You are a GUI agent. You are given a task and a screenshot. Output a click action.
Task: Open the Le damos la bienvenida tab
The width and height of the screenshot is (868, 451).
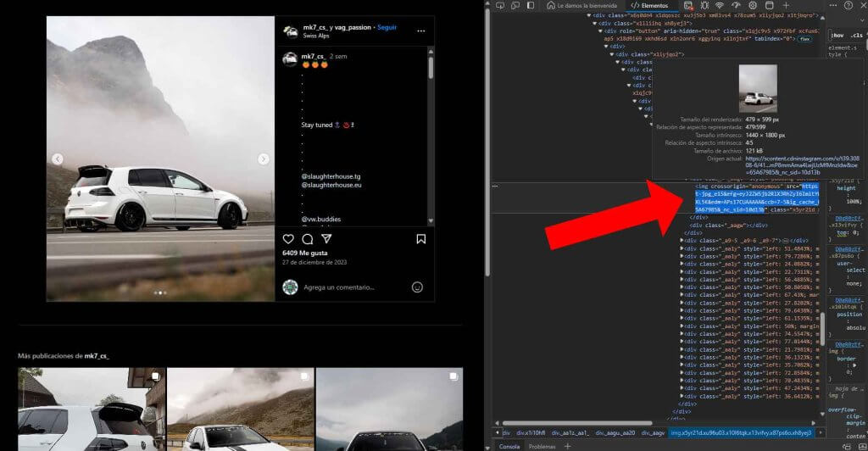581,6
